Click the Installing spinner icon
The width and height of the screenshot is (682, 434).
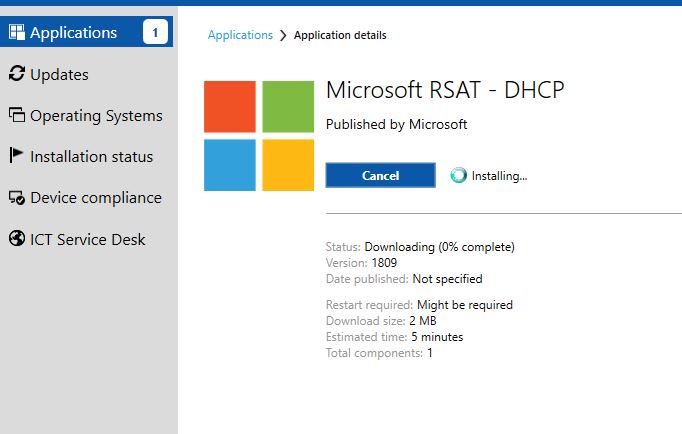click(458, 175)
